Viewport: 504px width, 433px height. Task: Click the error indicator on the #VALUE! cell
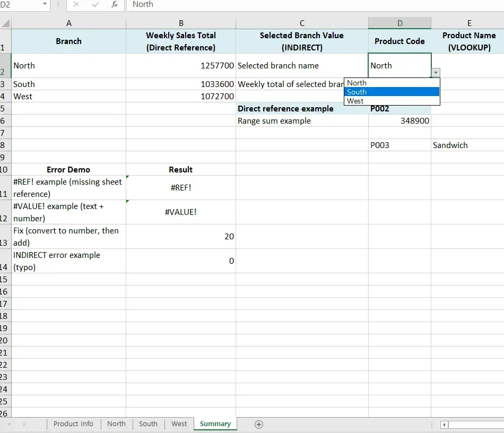coord(127,202)
